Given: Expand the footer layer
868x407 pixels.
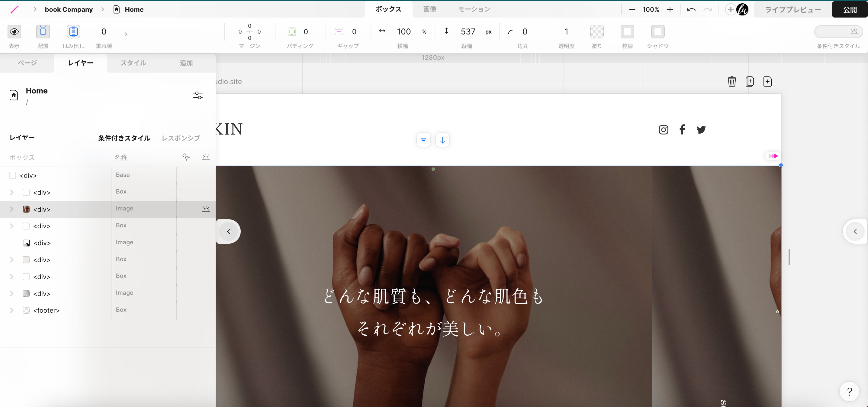Looking at the screenshot, I should (11, 311).
